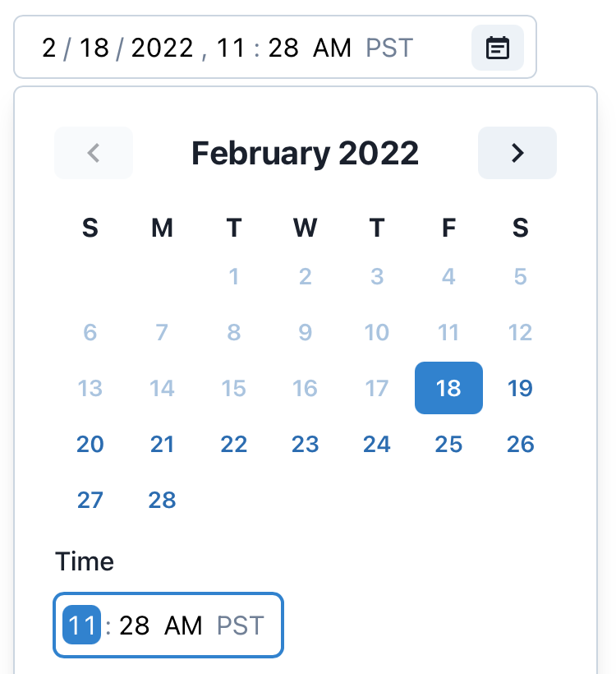Select Saturday the 19th
Image resolution: width=616 pixels, height=674 pixels.
pos(520,388)
